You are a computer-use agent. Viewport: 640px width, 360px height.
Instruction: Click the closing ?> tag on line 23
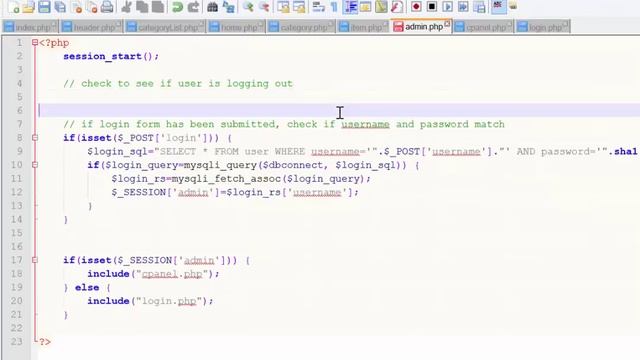coord(44,341)
